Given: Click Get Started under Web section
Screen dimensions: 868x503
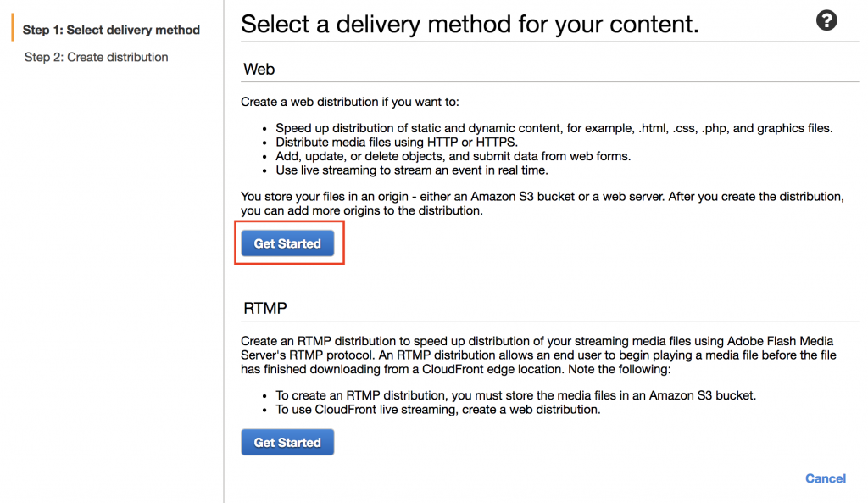Looking at the screenshot, I should pyautogui.click(x=287, y=243).
